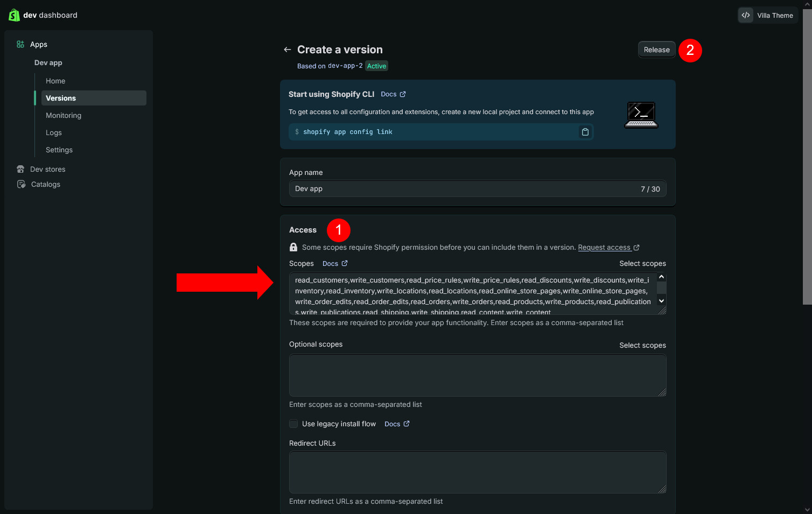Go to Monitoring in the sidebar

point(64,115)
